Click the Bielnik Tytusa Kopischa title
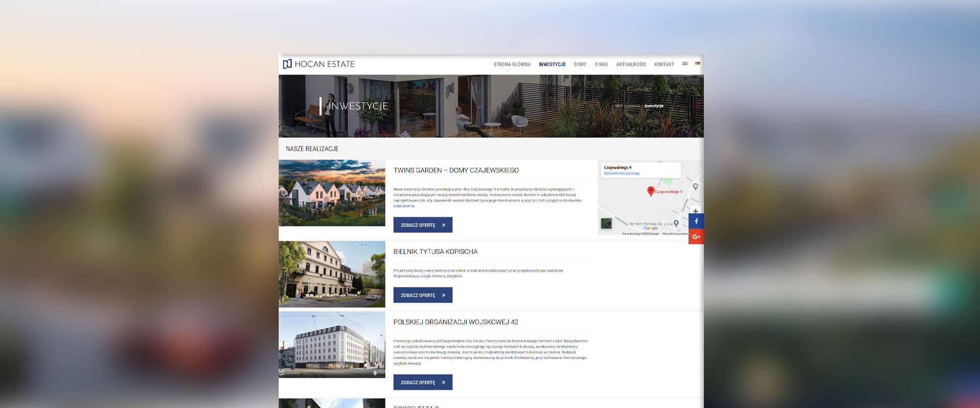 [x=435, y=252]
